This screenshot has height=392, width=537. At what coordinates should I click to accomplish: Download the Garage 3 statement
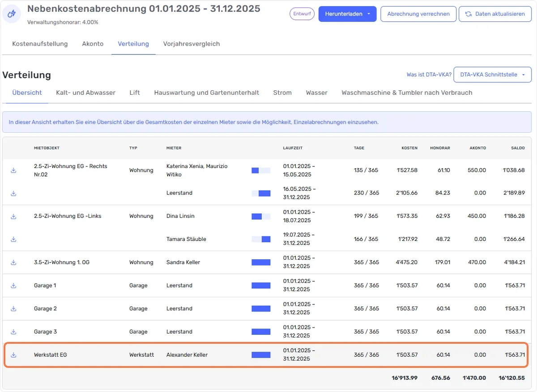tap(13, 332)
